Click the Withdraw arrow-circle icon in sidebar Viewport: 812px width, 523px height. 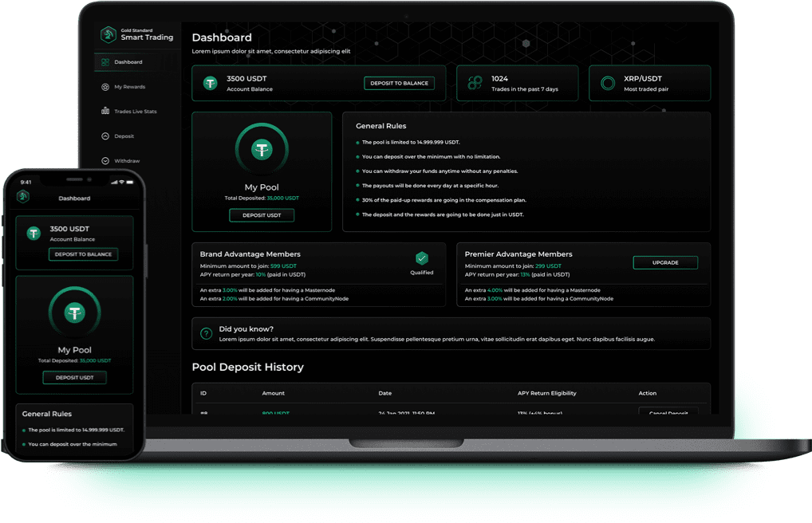pos(105,161)
